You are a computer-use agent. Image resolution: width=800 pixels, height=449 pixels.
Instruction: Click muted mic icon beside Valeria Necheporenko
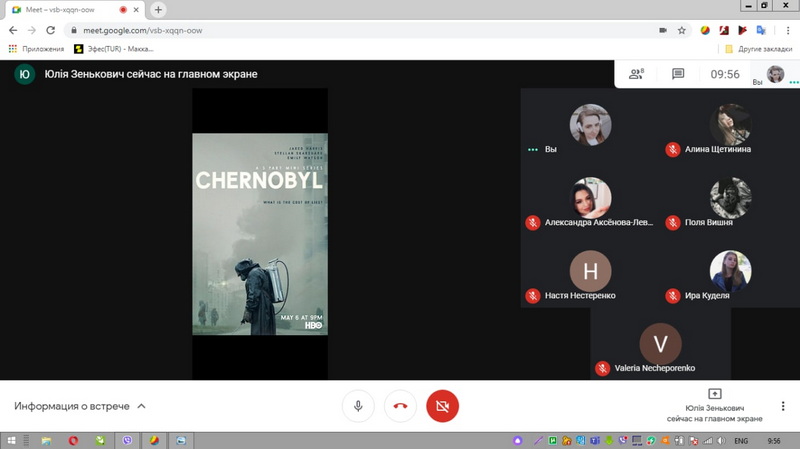click(x=603, y=368)
